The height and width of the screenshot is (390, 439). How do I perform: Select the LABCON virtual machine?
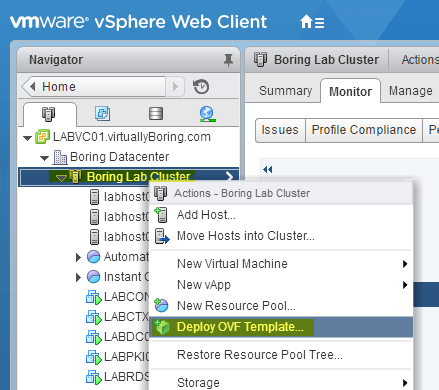click(x=117, y=297)
